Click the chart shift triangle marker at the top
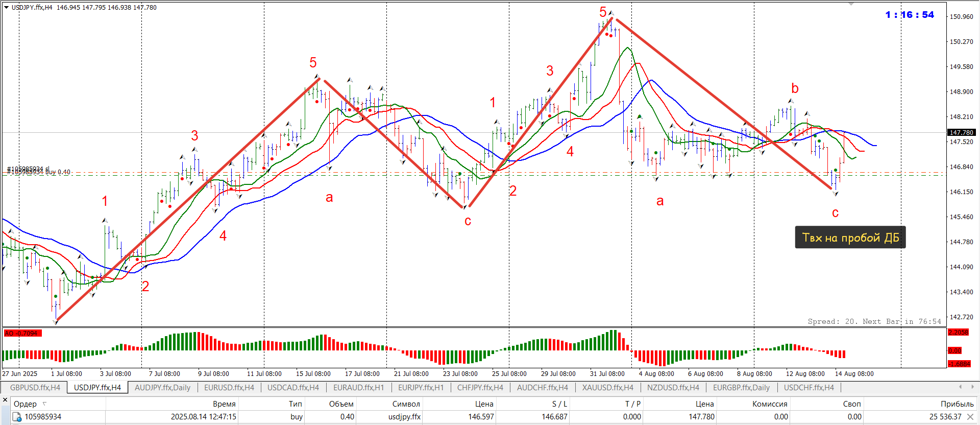980x425 pixels. 851,4
